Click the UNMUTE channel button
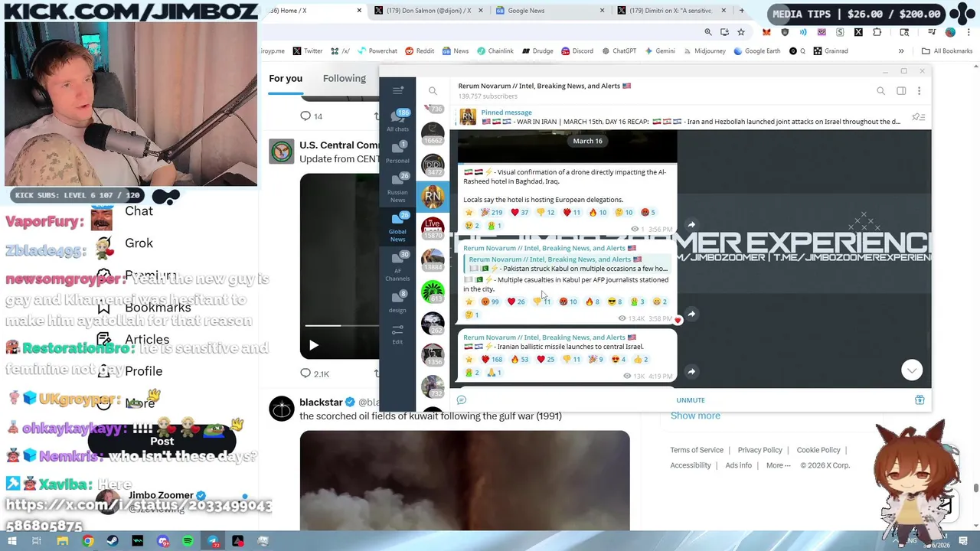 pos(691,400)
